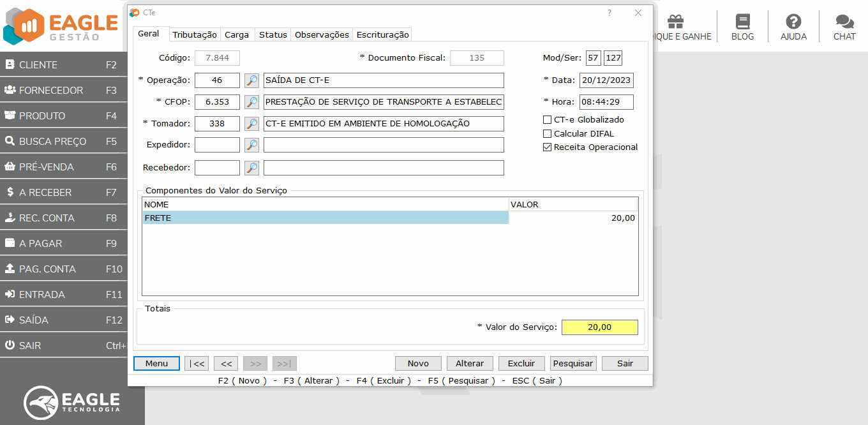Viewport: 868px width, 425px height.
Task: Enable the CT-e Globalizado checkbox
Action: pos(547,120)
